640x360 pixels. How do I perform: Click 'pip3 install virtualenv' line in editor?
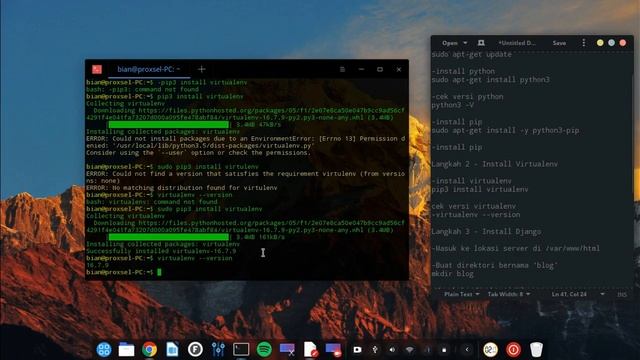point(480,189)
